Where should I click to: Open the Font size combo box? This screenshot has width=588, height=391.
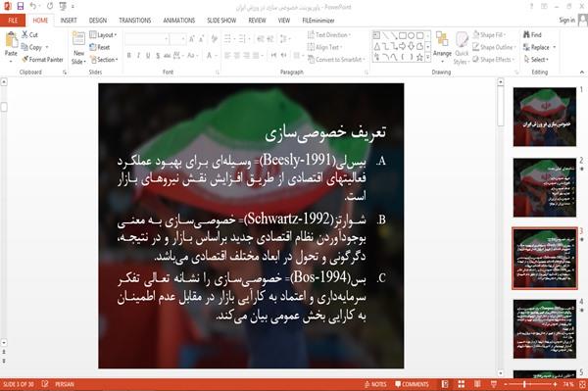pyautogui.click(x=177, y=38)
